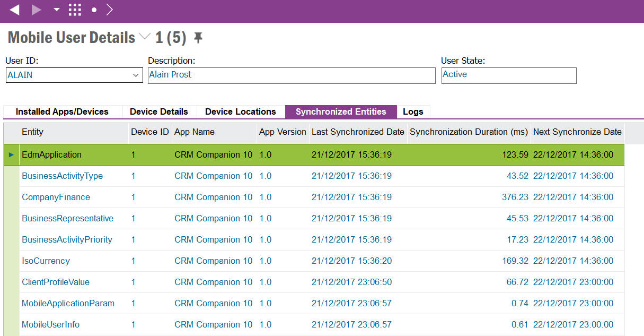Switch to Installed Apps/Devices tab
The image size is (644, 336).
pos(62,111)
